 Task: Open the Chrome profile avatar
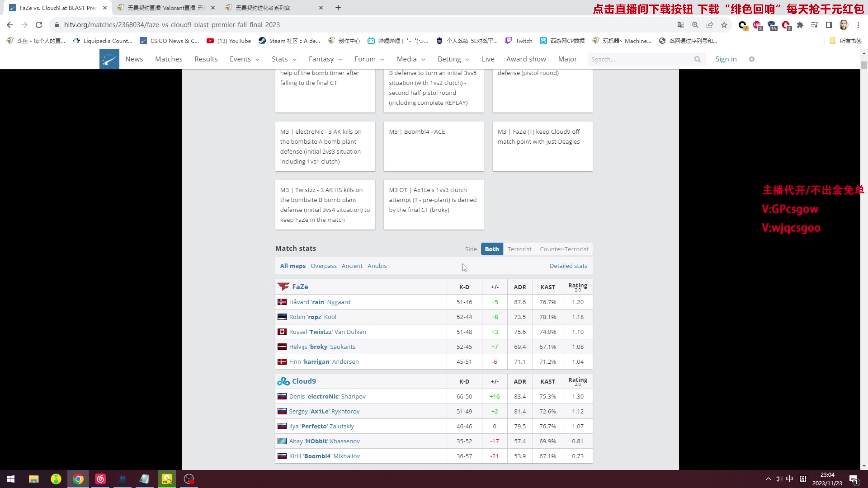pyautogui.click(x=844, y=25)
